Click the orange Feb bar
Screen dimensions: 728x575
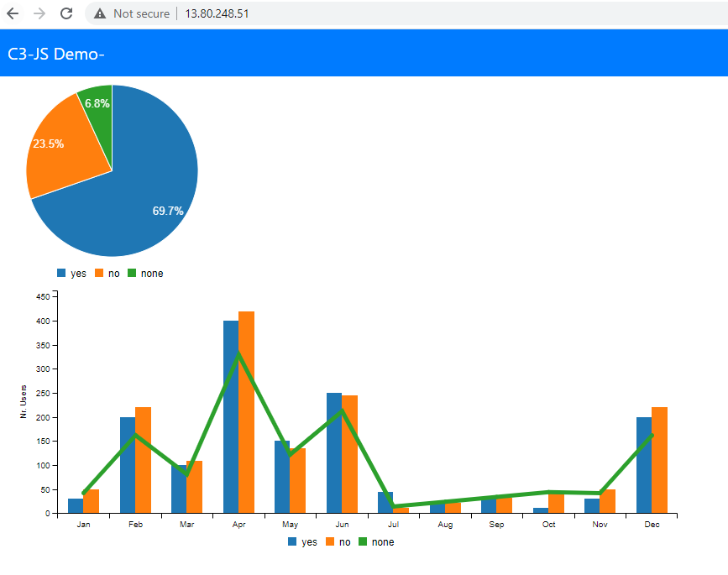[x=143, y=460]
